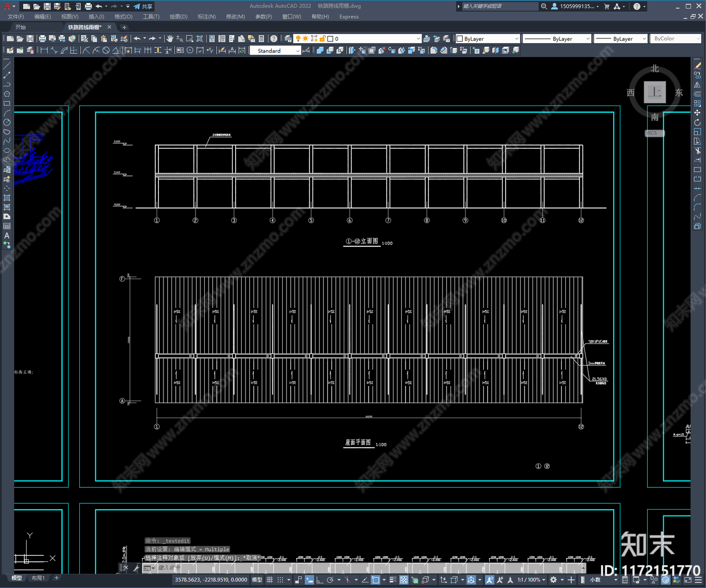The height and width of the screenshot is (588, 706).
Task: Open the 格式(O) menu
Action: [124, 17]
